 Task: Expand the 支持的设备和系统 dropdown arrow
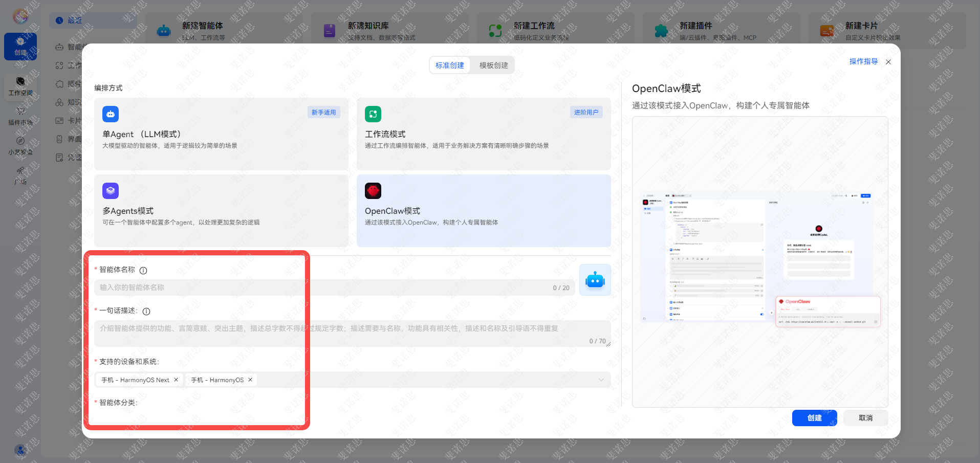click(601, 380)
